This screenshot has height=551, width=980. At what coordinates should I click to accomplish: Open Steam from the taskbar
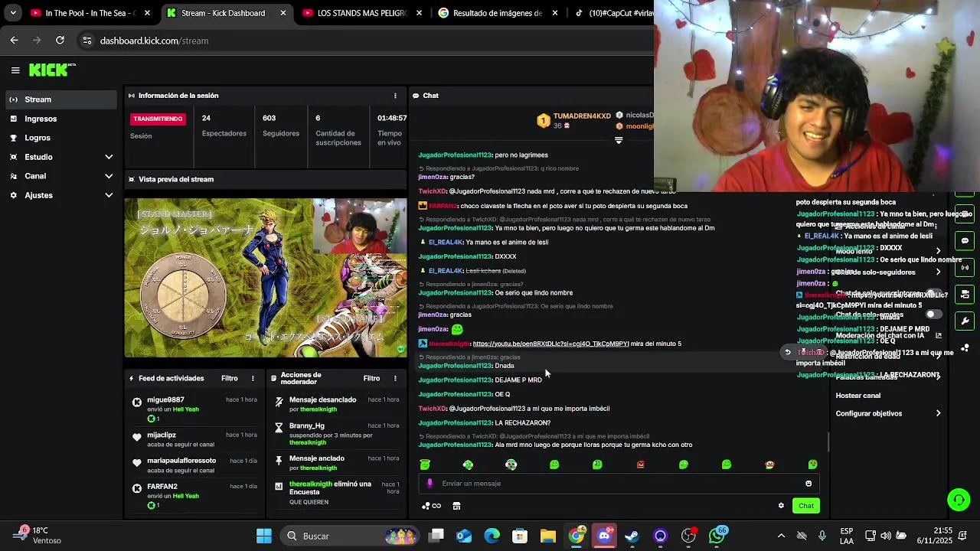pyautogui.click(x=632, y=536)
